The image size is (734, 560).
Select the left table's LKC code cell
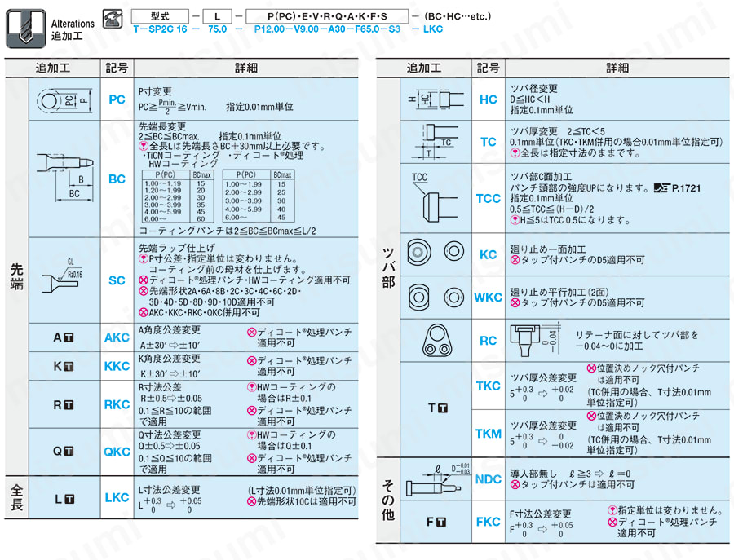(x=117, y=497)
